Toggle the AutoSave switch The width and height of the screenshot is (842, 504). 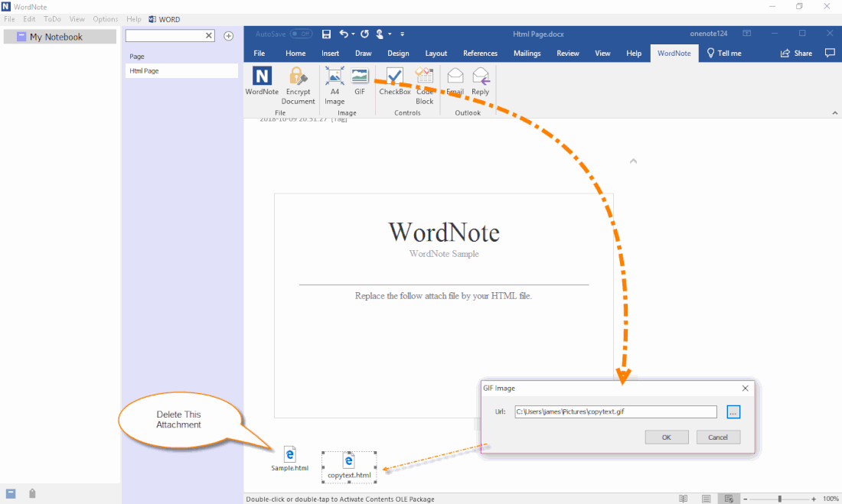pyautogui.click(x=302, y=34)
